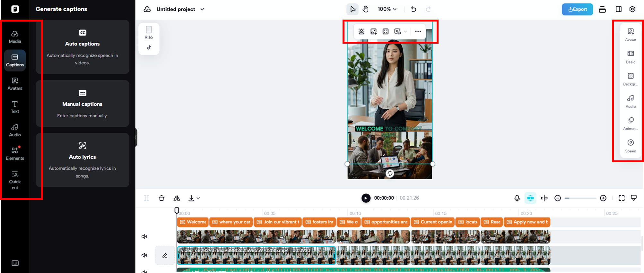Toggle the highlighted timeline snapping button
Image resolution: width=644 pixels, height=273 pixels.
(530, 198)
